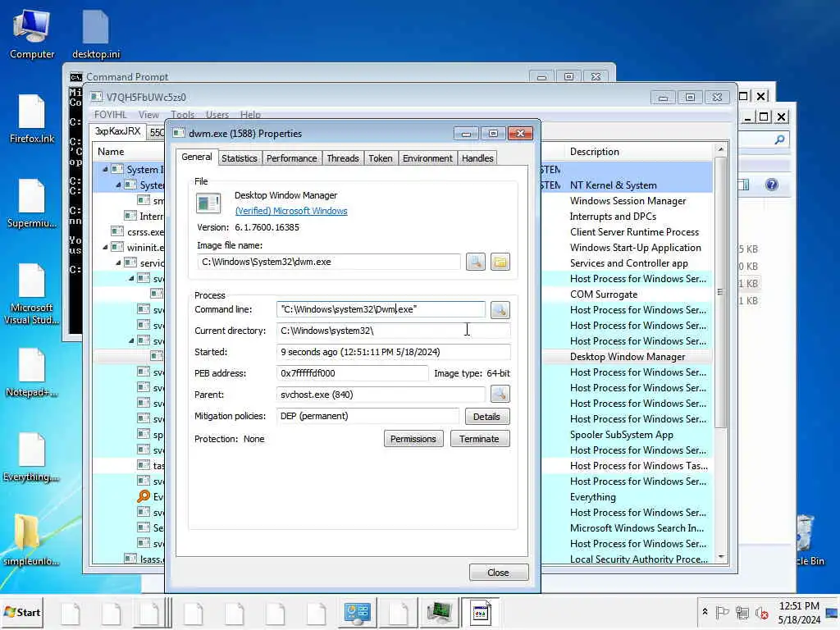840x630 pixels.
Task: Inspect the image file with magnifier button
Action: 475,262
